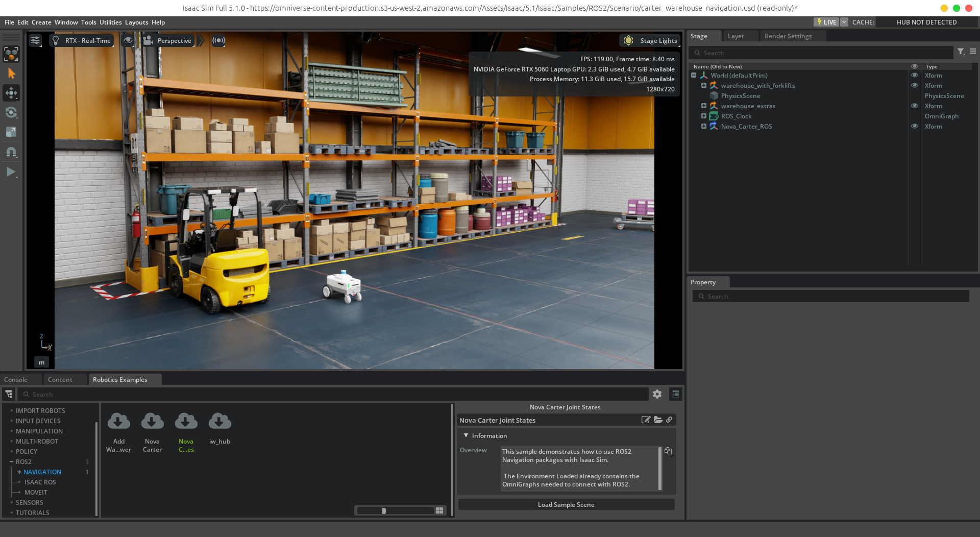Screen dimensions: 980x537
Task: Open the Utilities menu
Action: (x=110, y=22)
